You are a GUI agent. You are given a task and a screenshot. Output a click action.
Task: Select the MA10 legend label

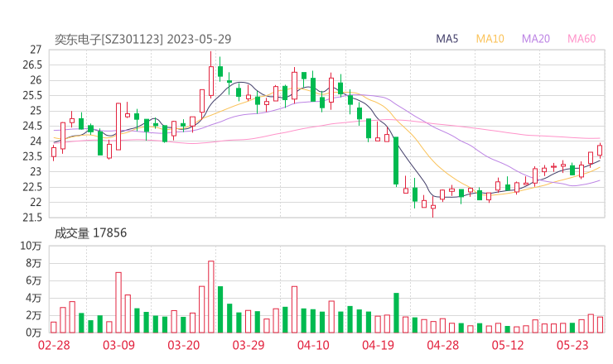[x=490, y=39]
